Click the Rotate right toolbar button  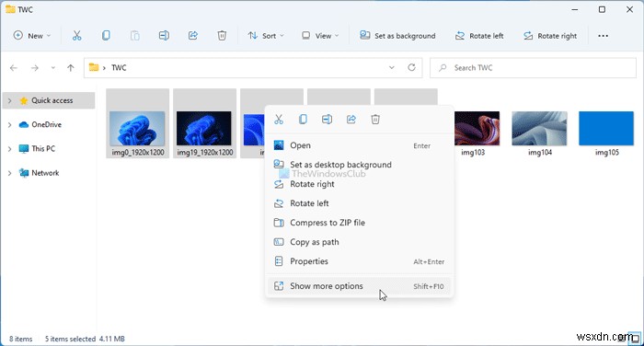550,36
